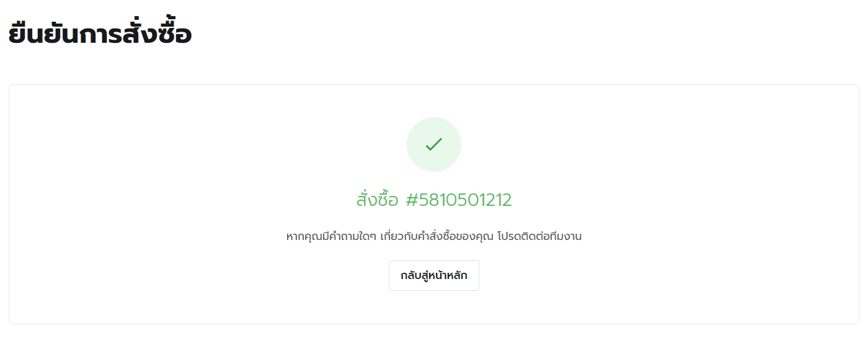Screen dimensions: 868x341
Task: Click the phrase โปรดติดต่อทีมงาน
Action: [x=539, y=236]
